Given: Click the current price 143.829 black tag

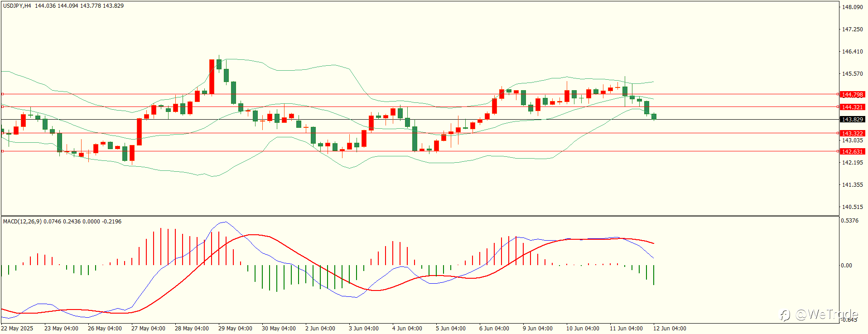Looking at the screenshot, I should (852, 120).
